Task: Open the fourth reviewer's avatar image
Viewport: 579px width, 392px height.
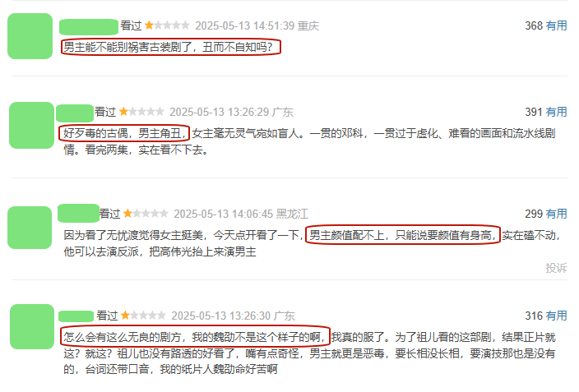Action: pyautogui.click(x=32, y=327)
